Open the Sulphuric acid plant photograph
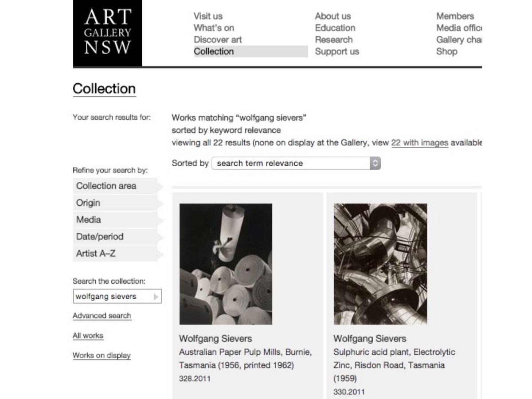 coord(380,264)
